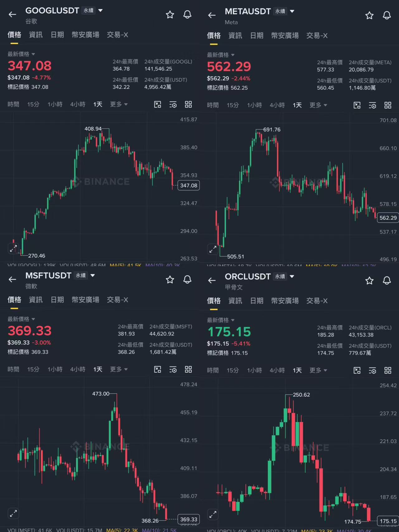
Task: Select 4小時 interval in MSFTUSDT chart
Action: [78, 370]
